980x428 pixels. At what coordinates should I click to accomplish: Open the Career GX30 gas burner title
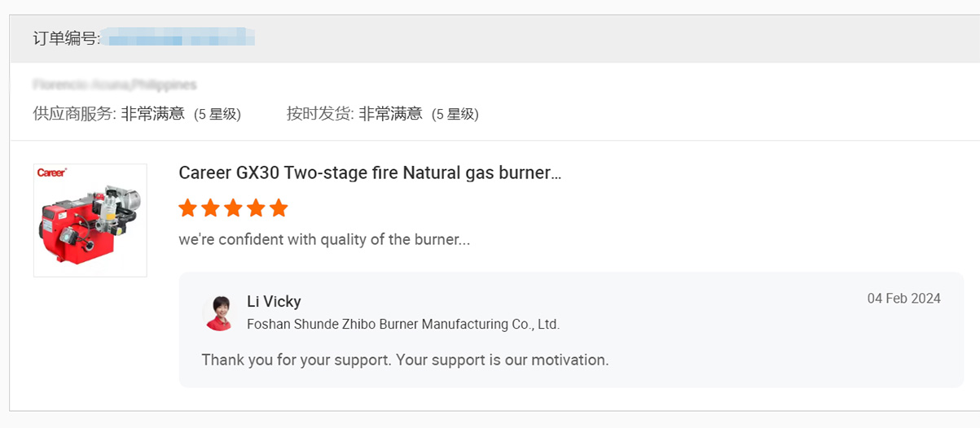coord(370,173)
